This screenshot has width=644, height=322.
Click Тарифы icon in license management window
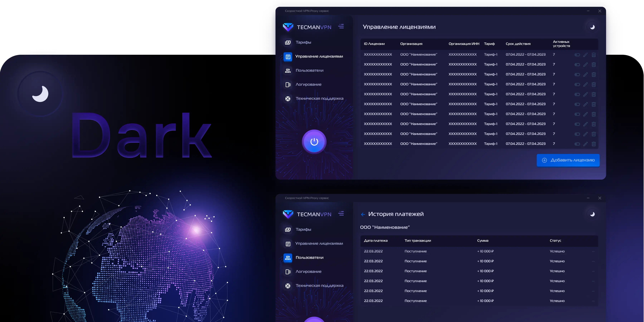(288, 43)
